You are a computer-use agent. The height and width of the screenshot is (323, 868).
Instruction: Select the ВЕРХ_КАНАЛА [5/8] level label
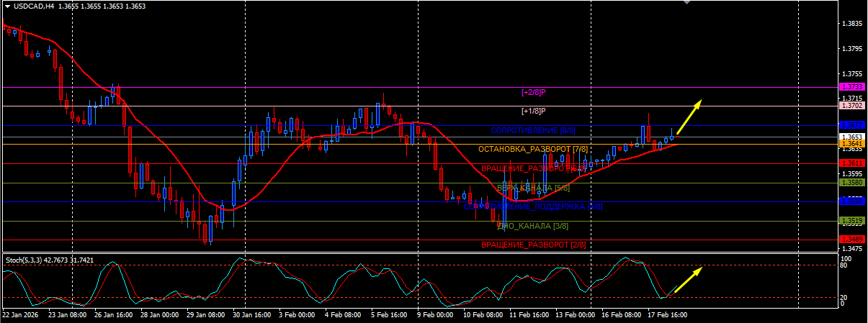[533, 188]
